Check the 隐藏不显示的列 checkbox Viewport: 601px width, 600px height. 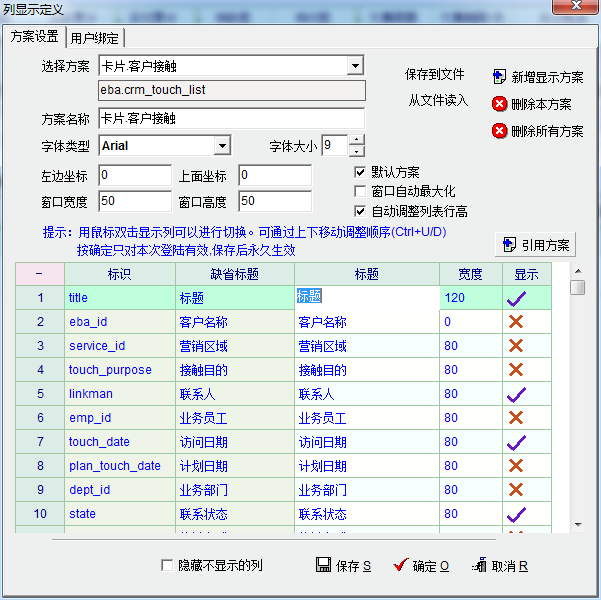(167, 566)
